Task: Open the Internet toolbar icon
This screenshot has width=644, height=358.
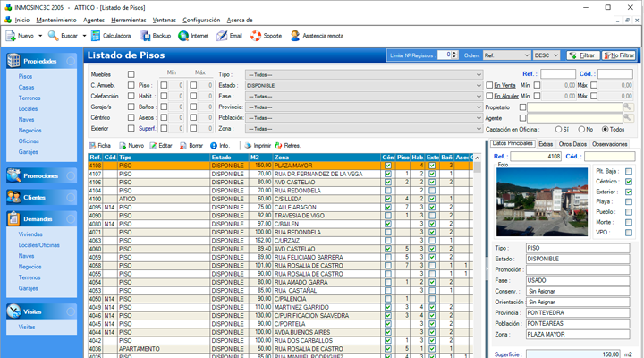Action: [x=183, y=36]
